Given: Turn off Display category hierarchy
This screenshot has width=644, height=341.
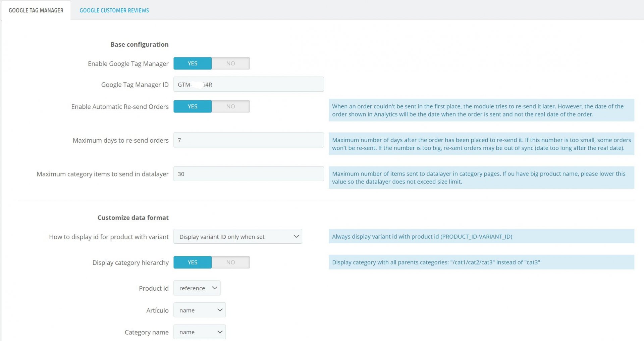Looking at the screenshot, I should click(231, 262).
